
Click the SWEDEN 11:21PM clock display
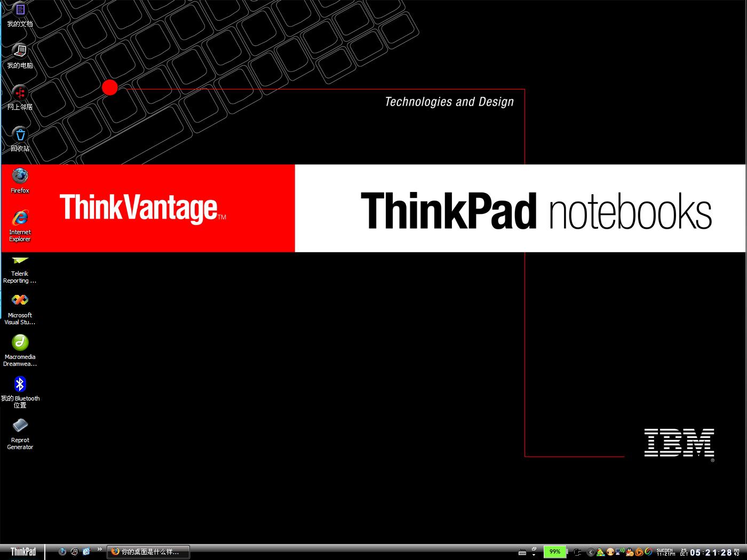[x=665, y=552]
